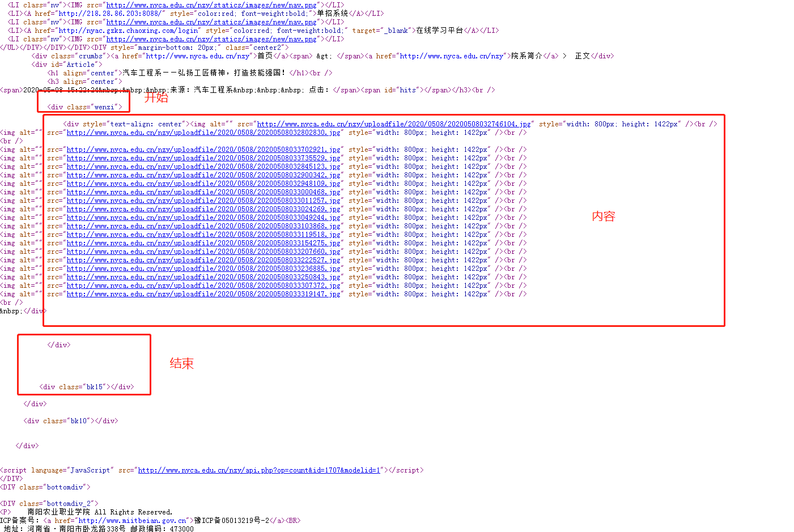
Task: Click the 20200508033154275.jpg upload URL
Action: [203, 243]
